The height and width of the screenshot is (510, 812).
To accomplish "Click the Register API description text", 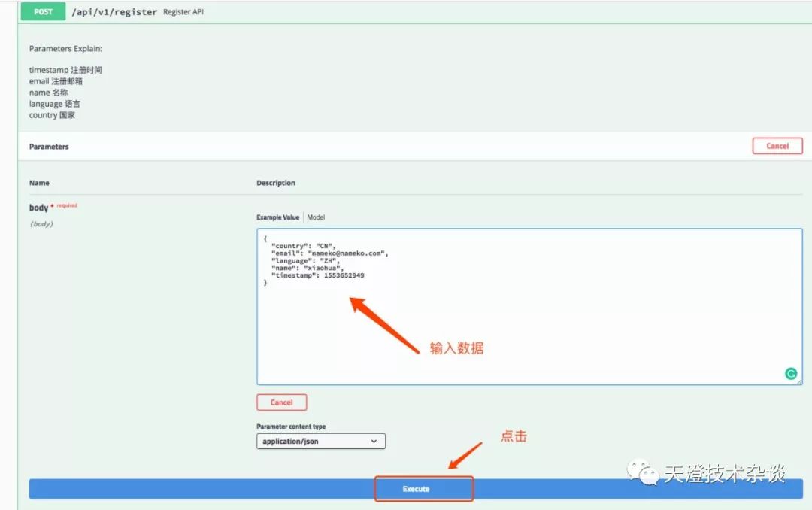I will tap(183, 11).
